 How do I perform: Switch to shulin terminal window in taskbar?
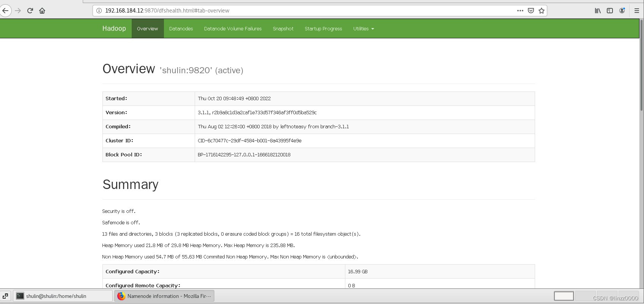tap(63, 296)
